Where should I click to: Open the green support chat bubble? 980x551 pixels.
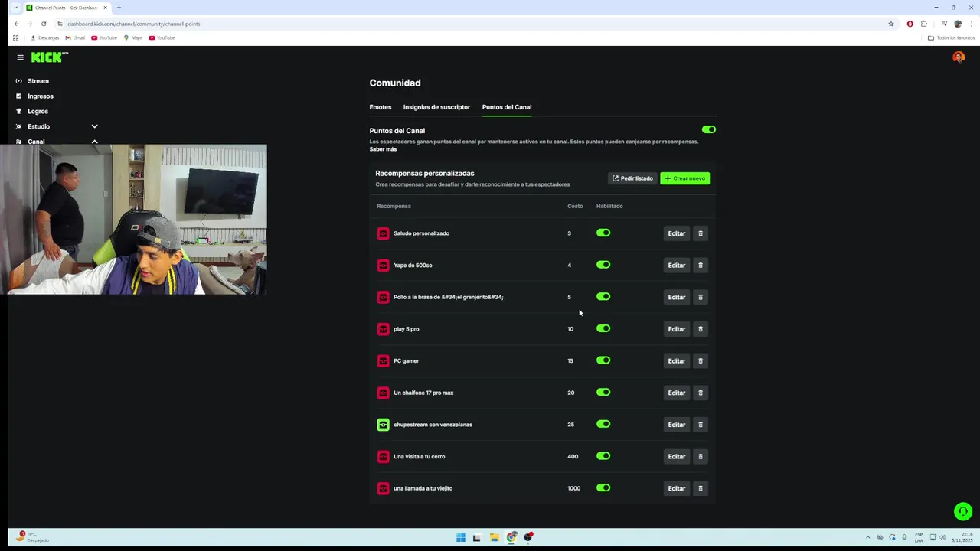click(x=963, y=511)
